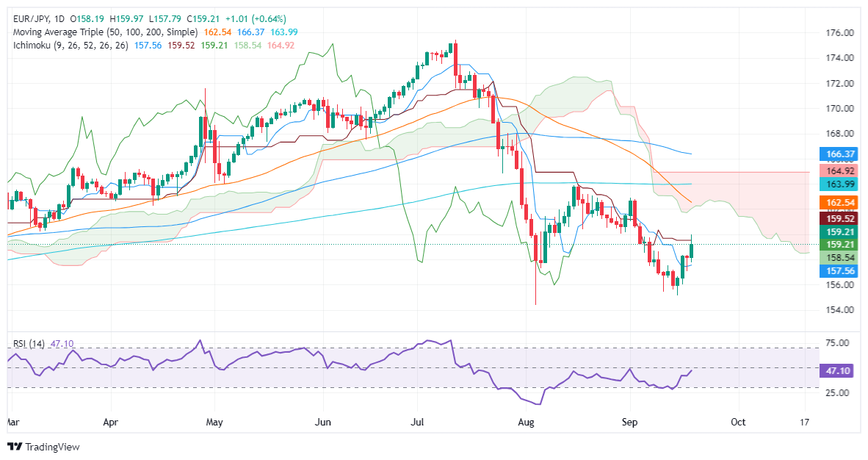Select the RSI (14) indicator label
868x460 pixels.
pyautogui.click(x=29, y=344)
